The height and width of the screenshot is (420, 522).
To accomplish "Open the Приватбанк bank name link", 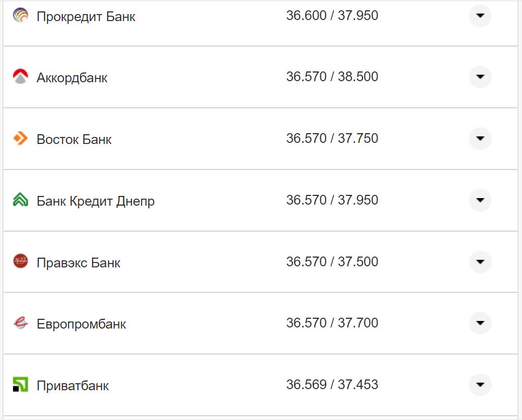I will point(72,386).
